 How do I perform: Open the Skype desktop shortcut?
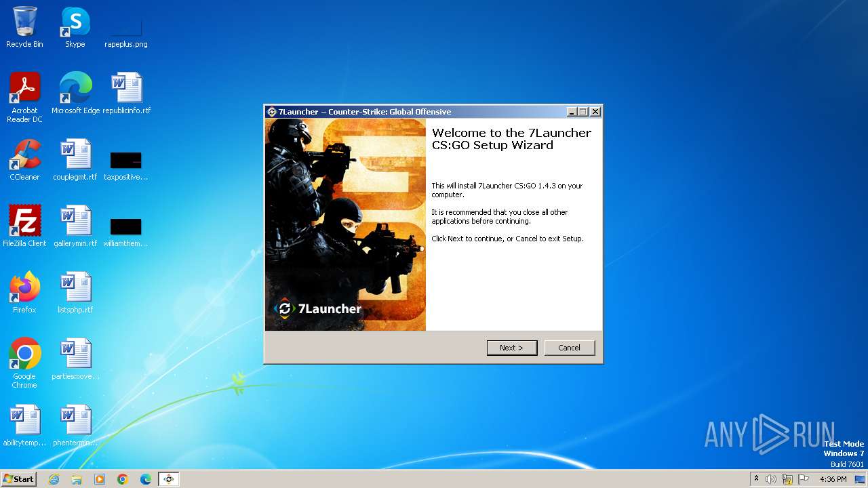(75, 27)
